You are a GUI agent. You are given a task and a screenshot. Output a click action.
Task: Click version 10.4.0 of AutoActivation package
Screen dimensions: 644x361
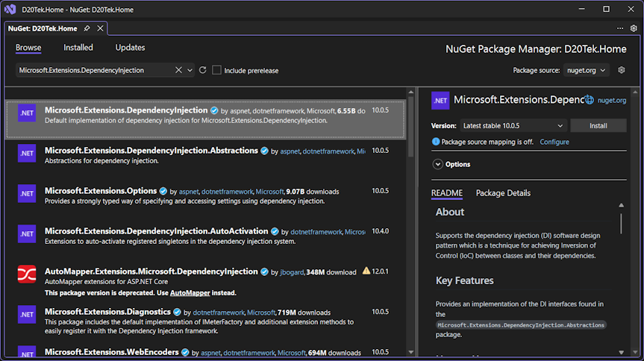point(381,231)
